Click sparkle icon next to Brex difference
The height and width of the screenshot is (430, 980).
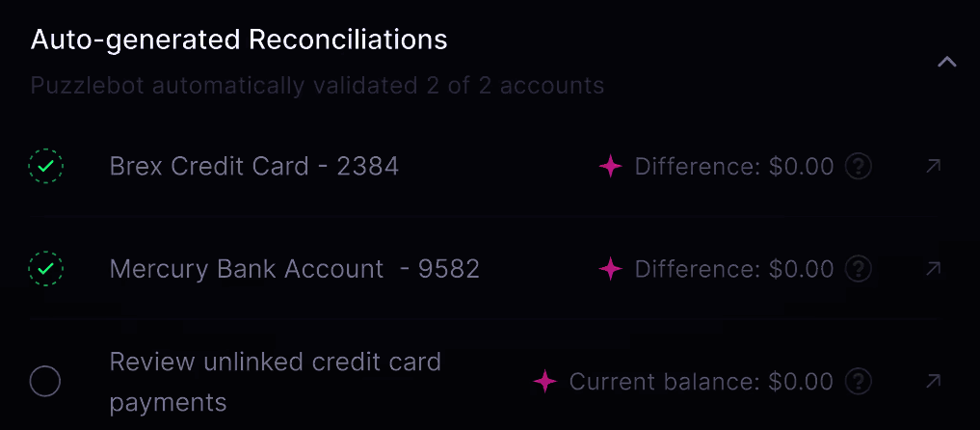click(611, 167)
